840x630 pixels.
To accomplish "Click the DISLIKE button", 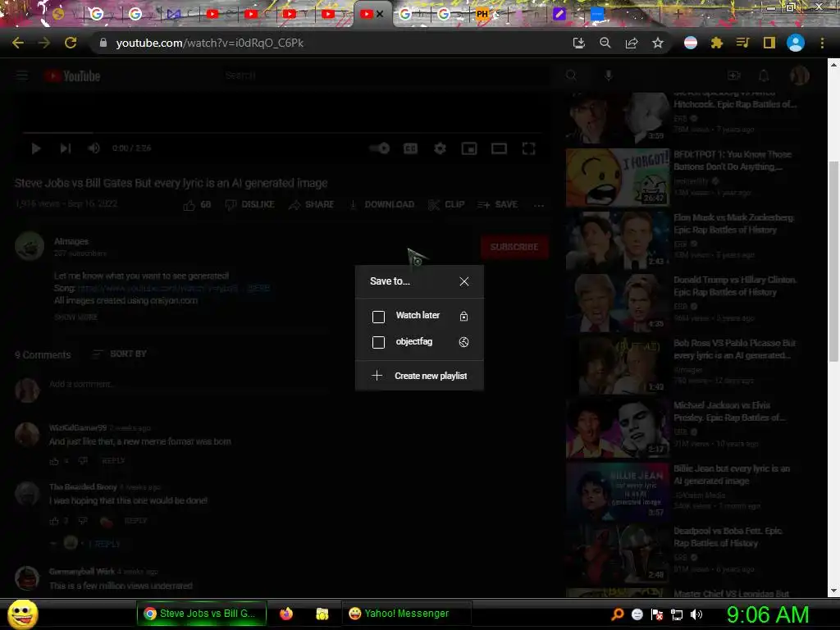I will click(x=249, y=204).
